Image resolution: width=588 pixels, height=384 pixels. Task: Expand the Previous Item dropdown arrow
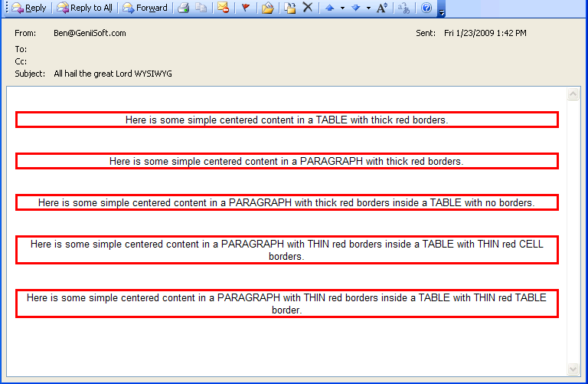click(341, 8)
